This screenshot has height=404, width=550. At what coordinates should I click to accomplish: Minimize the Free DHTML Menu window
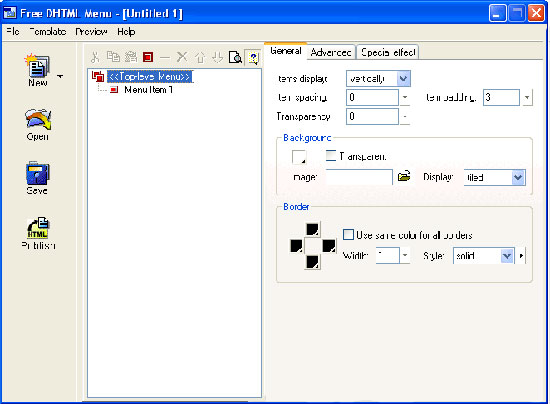pos(497,13)
